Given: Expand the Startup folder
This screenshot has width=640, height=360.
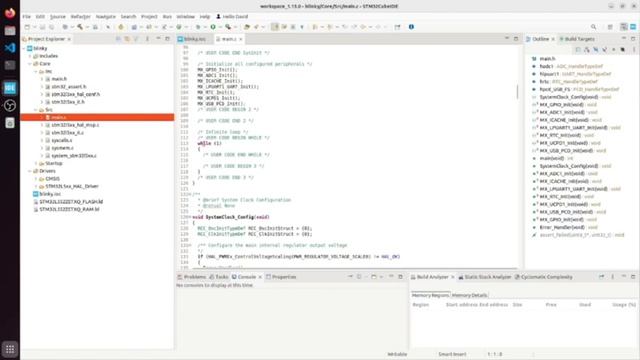Looking at the screenshot, I should click(36, 163).
